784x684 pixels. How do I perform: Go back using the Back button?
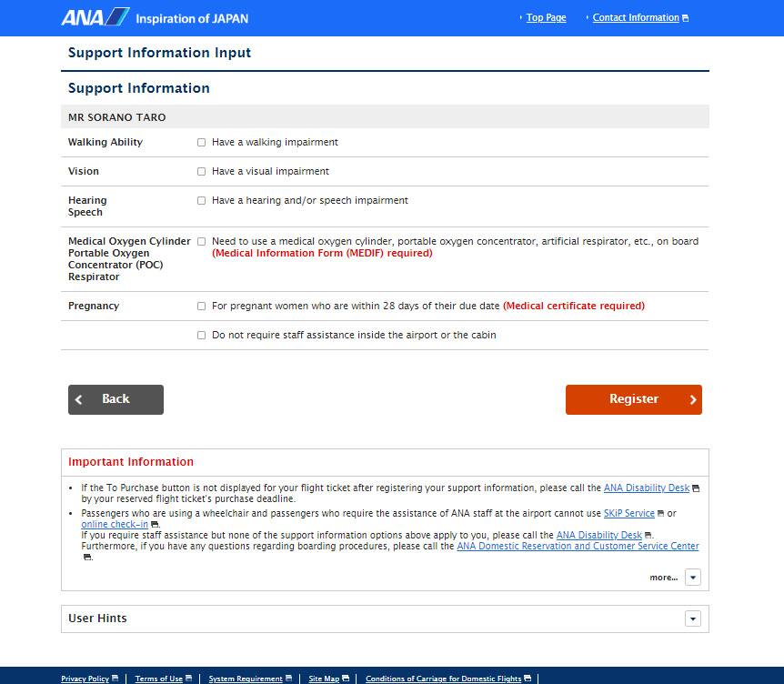coord(116,399)
